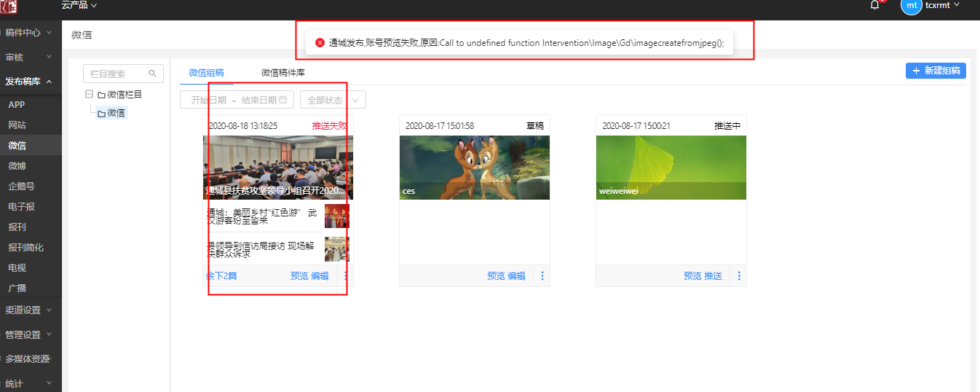The height and width of the screenshot is (392, 980).
Task: Expand the 稿件中心 sidebar menu
Action: [x=28, y=33]
